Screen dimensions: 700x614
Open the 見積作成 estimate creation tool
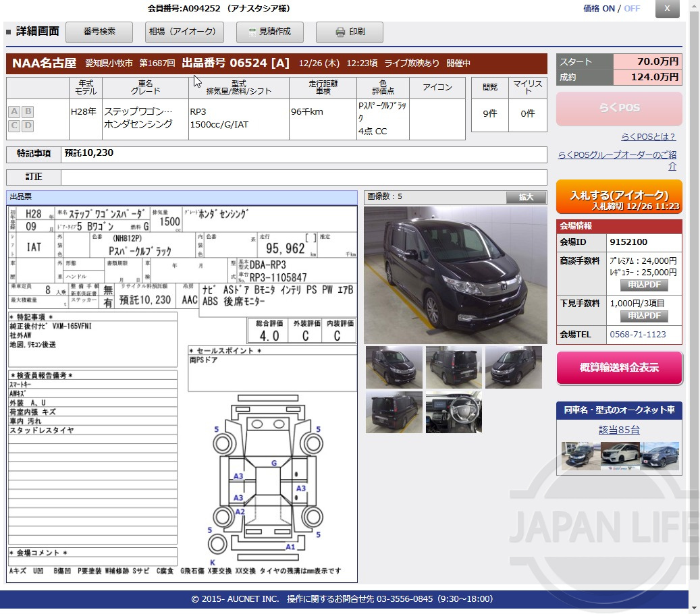[269, 32]
